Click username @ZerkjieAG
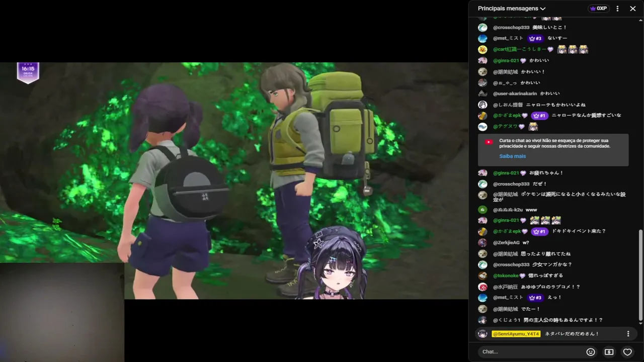 (506, 243)
